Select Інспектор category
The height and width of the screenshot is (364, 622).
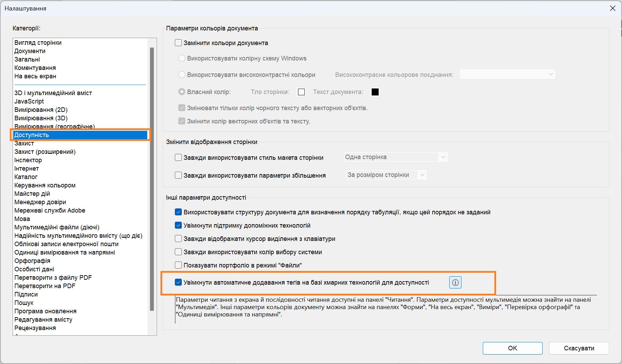[x=80, y=160]
